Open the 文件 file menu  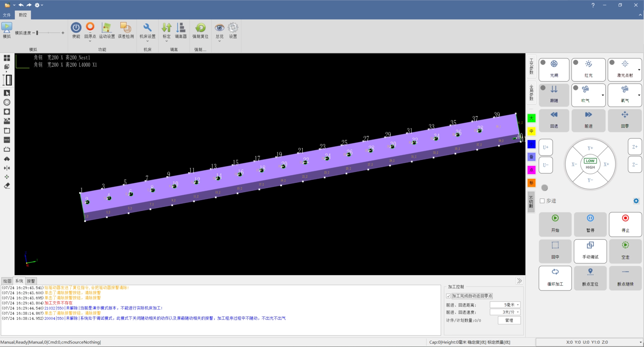7,15
